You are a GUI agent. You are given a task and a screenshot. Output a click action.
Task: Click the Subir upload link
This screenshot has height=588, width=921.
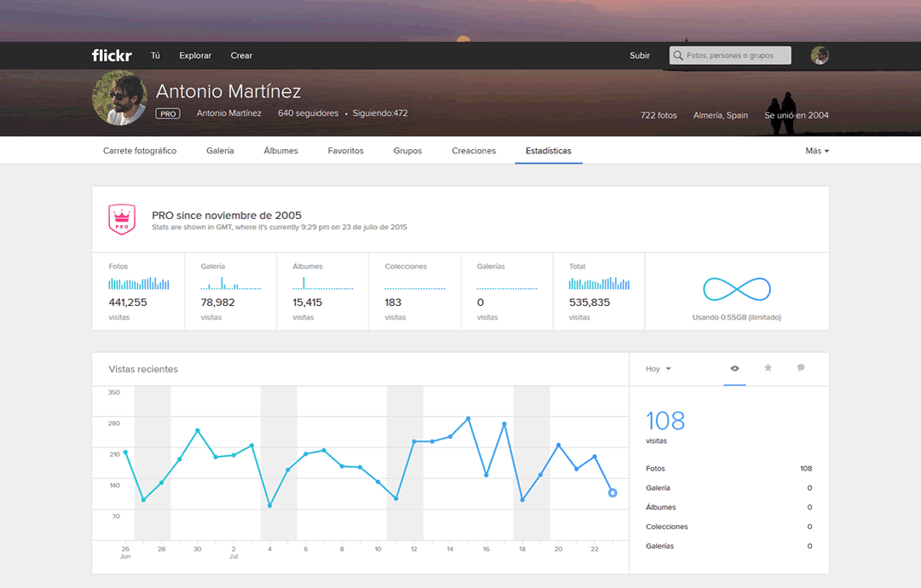click(640, 55)
